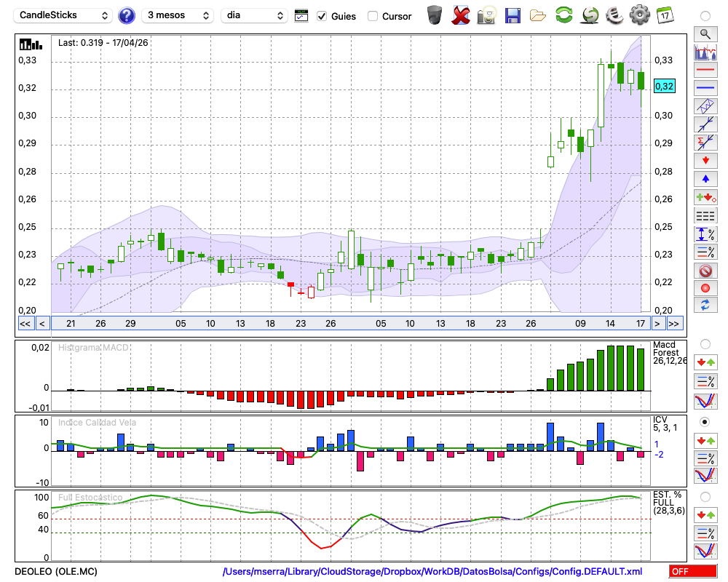
Task: Open the calendar date icon
Action: (x=665, y=15)
